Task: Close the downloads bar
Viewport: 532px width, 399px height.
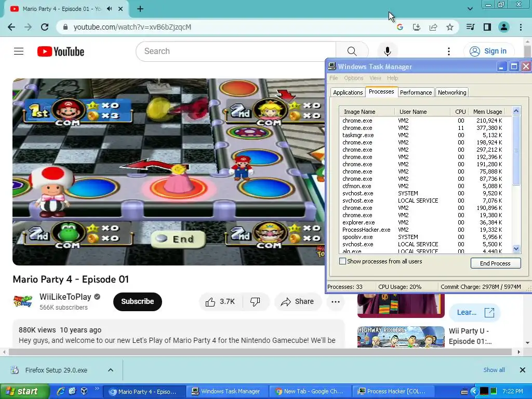Action: point(523,370)
